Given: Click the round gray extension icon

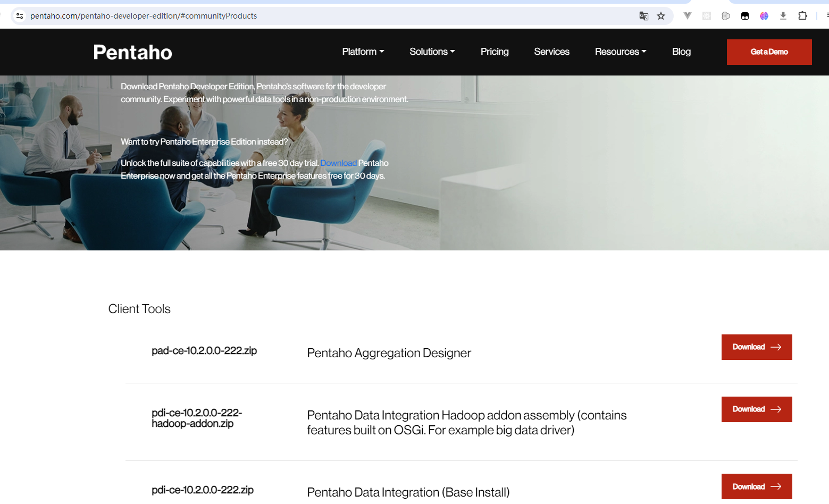Looking at the screenshot, I should pyautogui.click(x=726, y=16).
